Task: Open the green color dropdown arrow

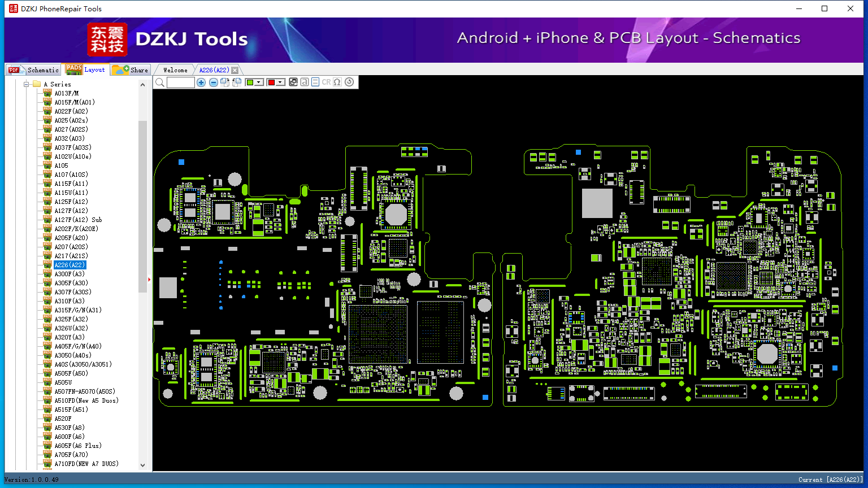Action: [x=259, y=82]
